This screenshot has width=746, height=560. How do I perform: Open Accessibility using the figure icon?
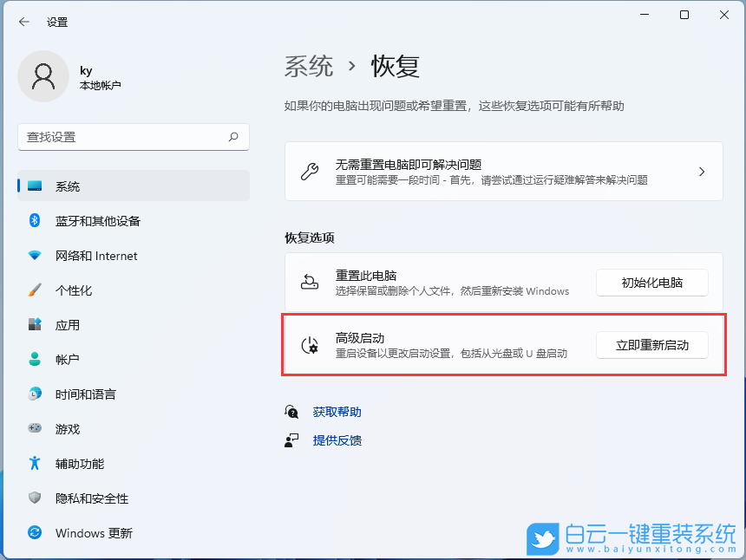[34, 464]
